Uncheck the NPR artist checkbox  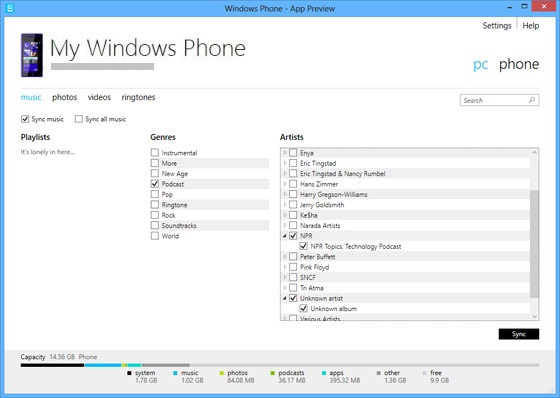point(293,236)
